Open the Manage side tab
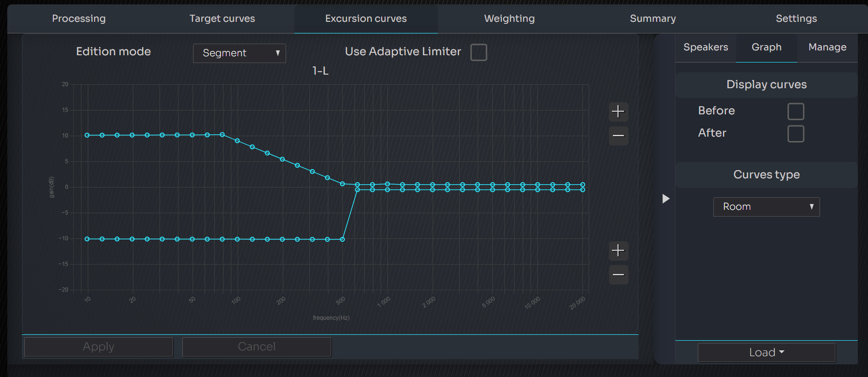868x377 pixels. (x=827, y=47)
